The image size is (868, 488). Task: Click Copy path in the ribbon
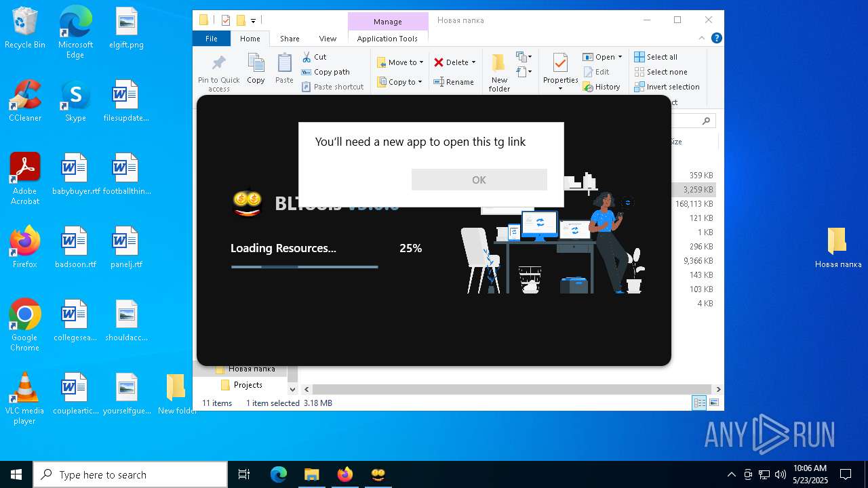coord(325,72)
